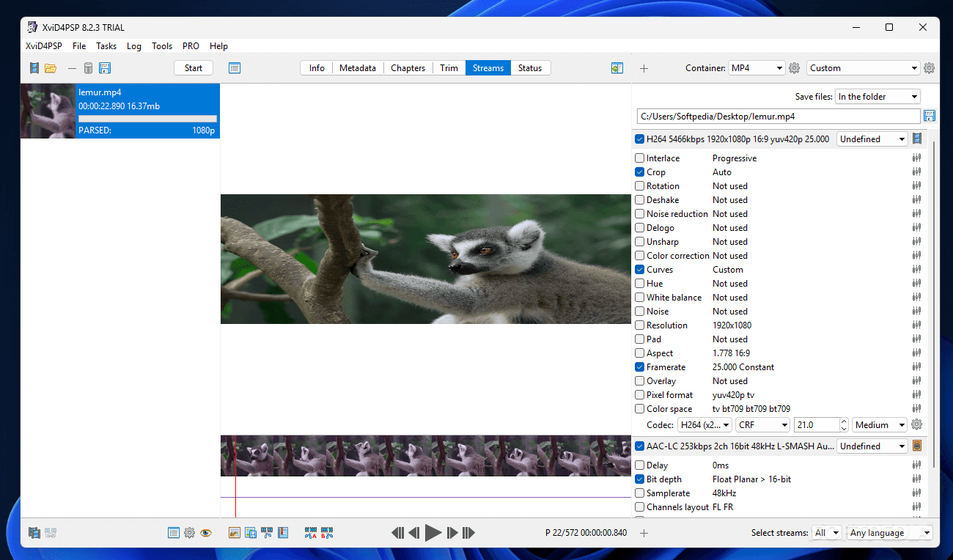Expand the Save files In the folder dropdown

point(878,97)
